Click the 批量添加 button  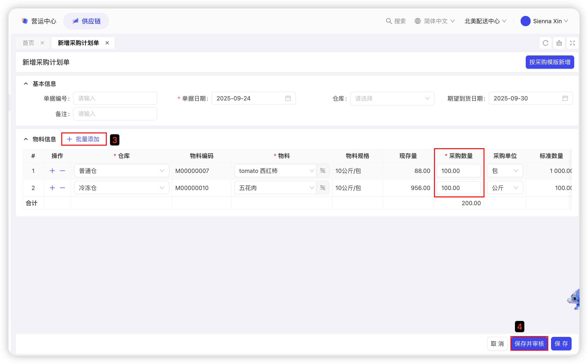click(x=84, y=139)
